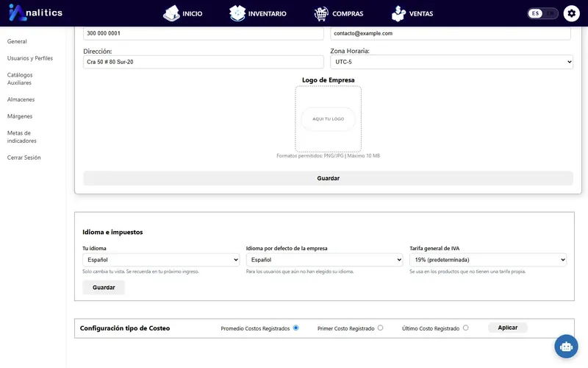
Task: Toggle the ES/EN language switch
Action: point(542,13)
